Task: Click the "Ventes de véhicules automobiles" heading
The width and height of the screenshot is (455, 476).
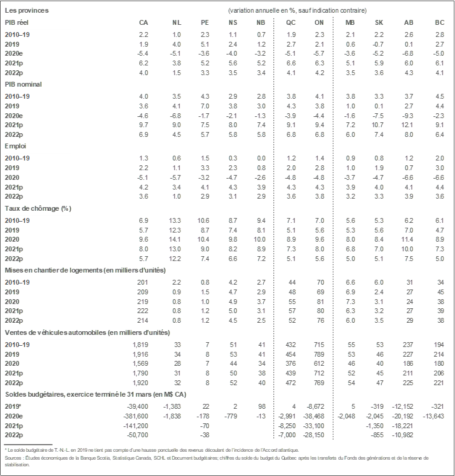Action: [87, 332]
